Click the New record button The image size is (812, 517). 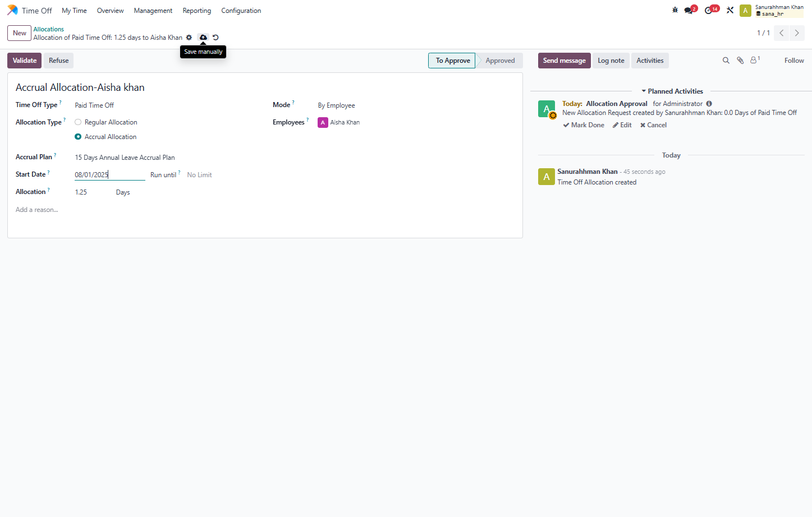[x=20, y=33]
